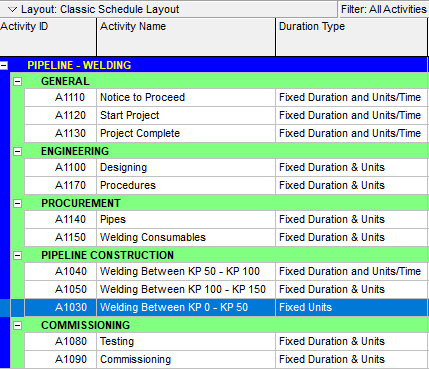This screenshot has height=371, width=429.
Task: Select the PIPELINE CONSTRUCTION group band
Action: tap(220, 255)
